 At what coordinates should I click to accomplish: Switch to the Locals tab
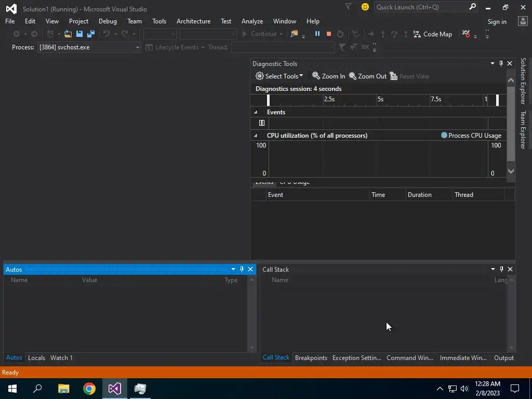coord(37,357)
